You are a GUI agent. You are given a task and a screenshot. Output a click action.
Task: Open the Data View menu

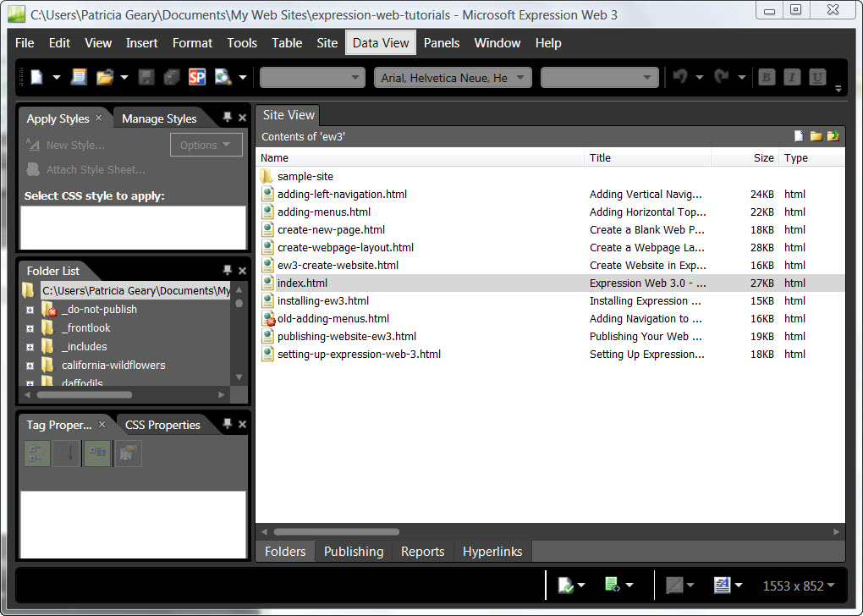tap(381, 43)
